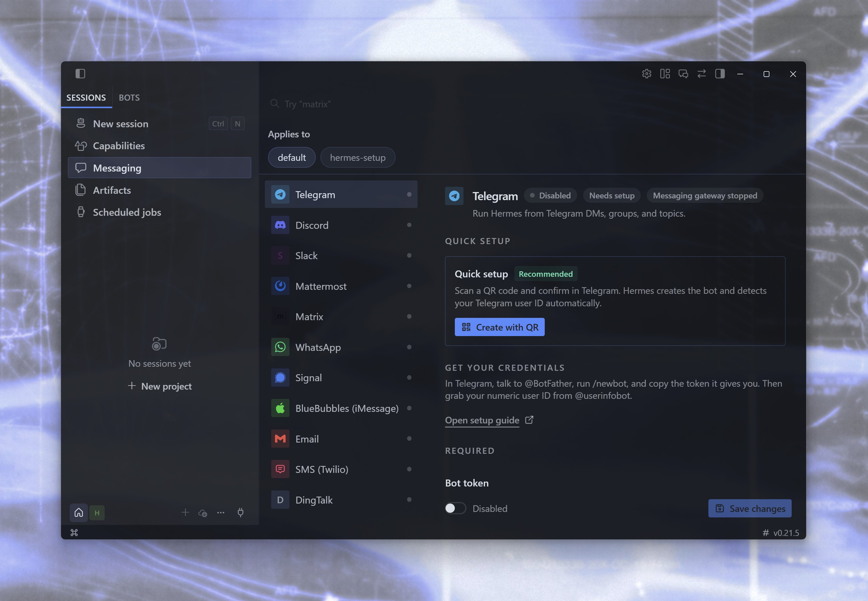Click the cloud download icon
This screenshot has width=868, height=601.
[x=203, y=512]
